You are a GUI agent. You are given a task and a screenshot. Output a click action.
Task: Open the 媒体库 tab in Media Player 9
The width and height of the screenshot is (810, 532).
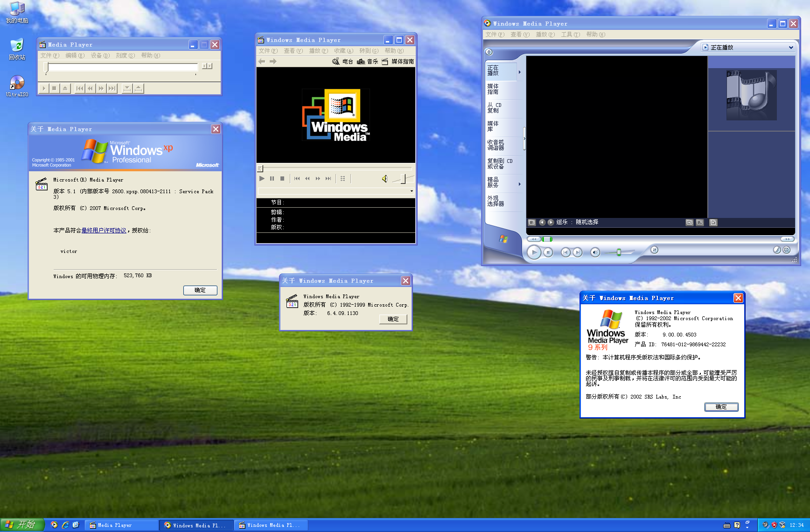[502, 126]
